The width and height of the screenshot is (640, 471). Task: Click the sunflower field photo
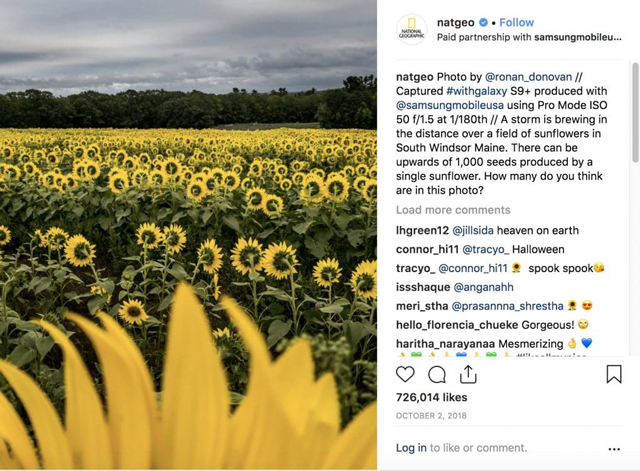(x=188, y=235)
